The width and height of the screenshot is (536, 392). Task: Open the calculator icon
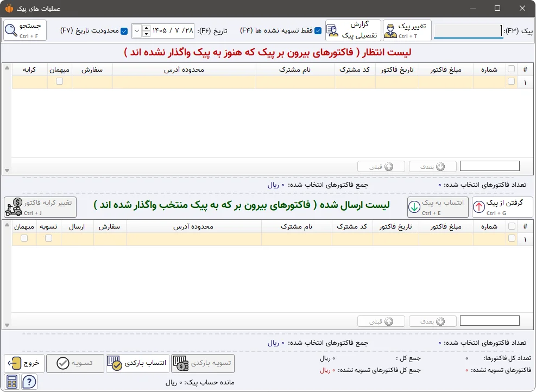(12, 382)
